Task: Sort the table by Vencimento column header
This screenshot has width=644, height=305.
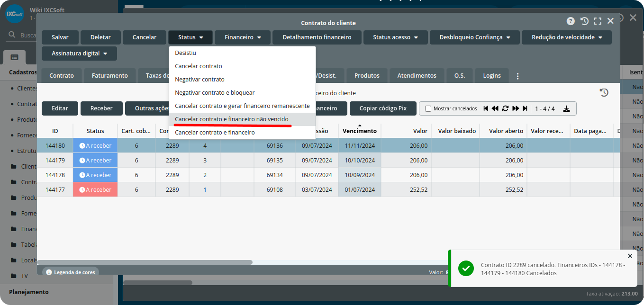Action: click(x=359, y=131)
